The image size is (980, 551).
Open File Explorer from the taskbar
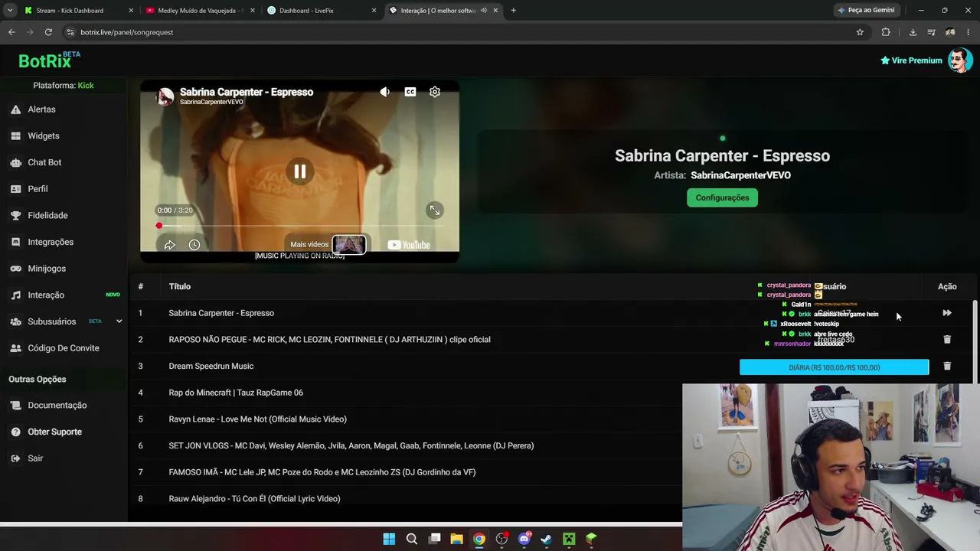click(456, 539)
